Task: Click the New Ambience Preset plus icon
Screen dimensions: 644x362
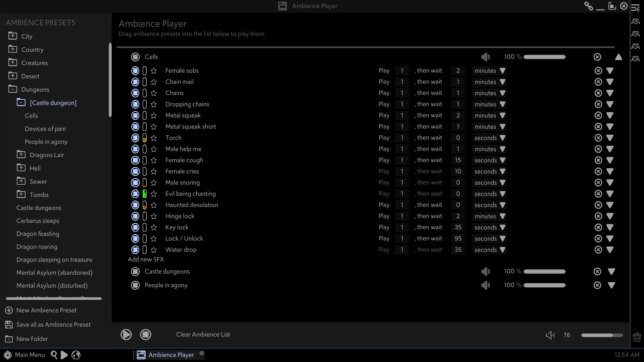Action: pyautogui.click(x=9, y=311)
